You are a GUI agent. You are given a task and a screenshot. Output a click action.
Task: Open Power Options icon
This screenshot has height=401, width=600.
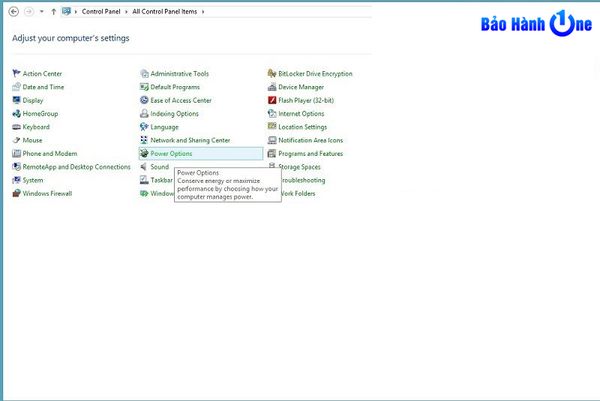(x=144, y=154)
